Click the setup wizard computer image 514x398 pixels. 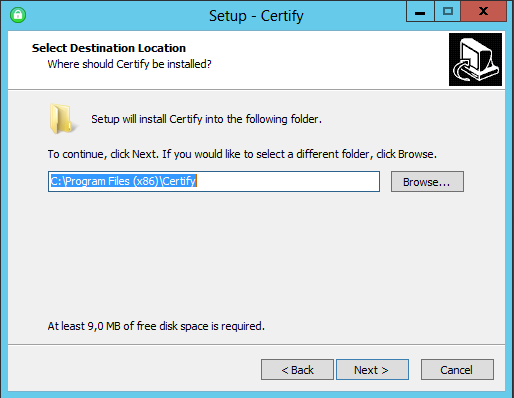pyautogui.click(x=475, y=59)
